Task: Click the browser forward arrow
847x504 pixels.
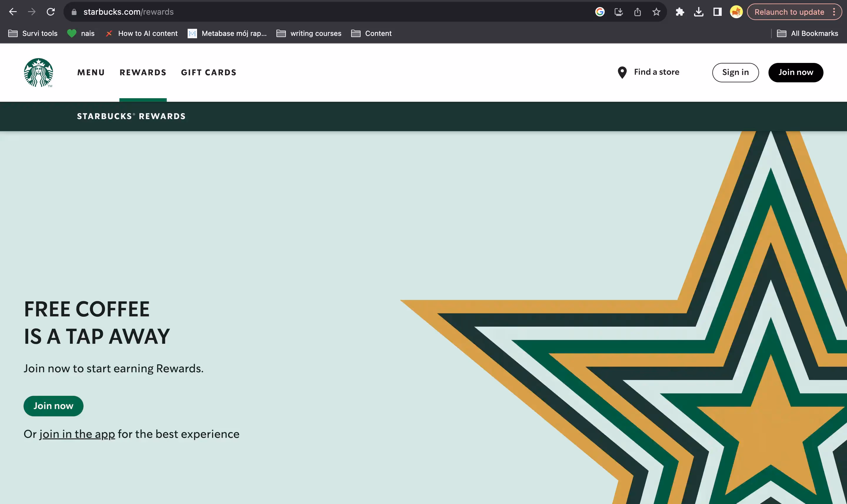Action: [x=31, y=12]
